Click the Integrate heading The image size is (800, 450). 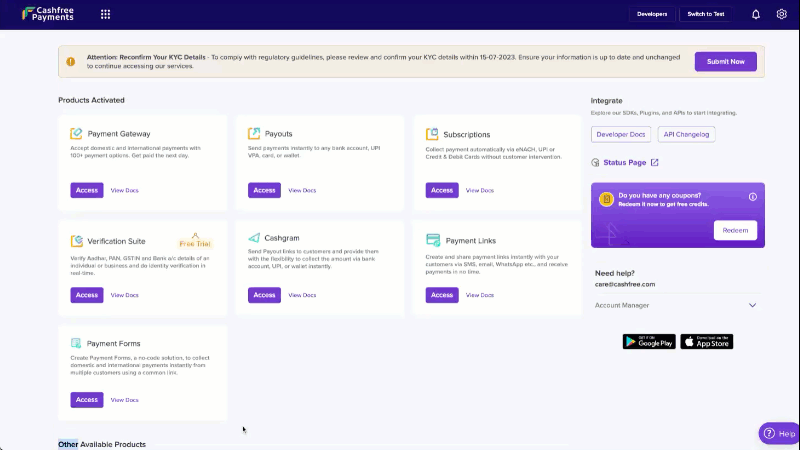click(606, 101)
